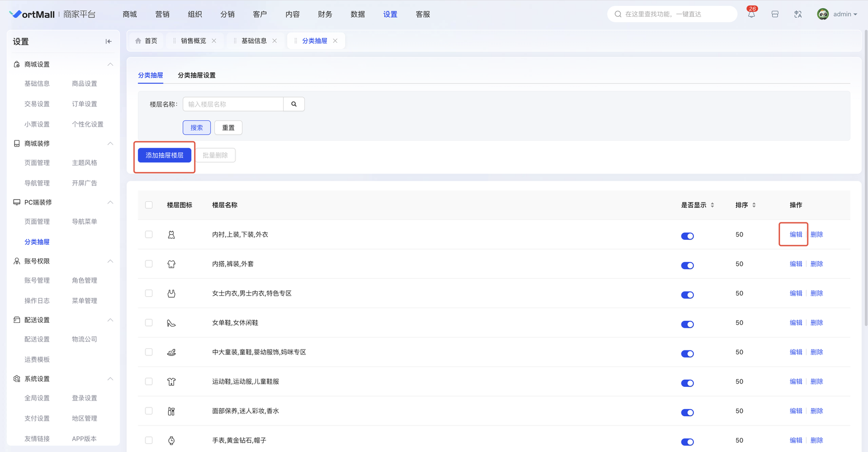This screenshot has height=452, width=868.
Task: Collapse the settings sidebar panel
Action: click(108, 41)
